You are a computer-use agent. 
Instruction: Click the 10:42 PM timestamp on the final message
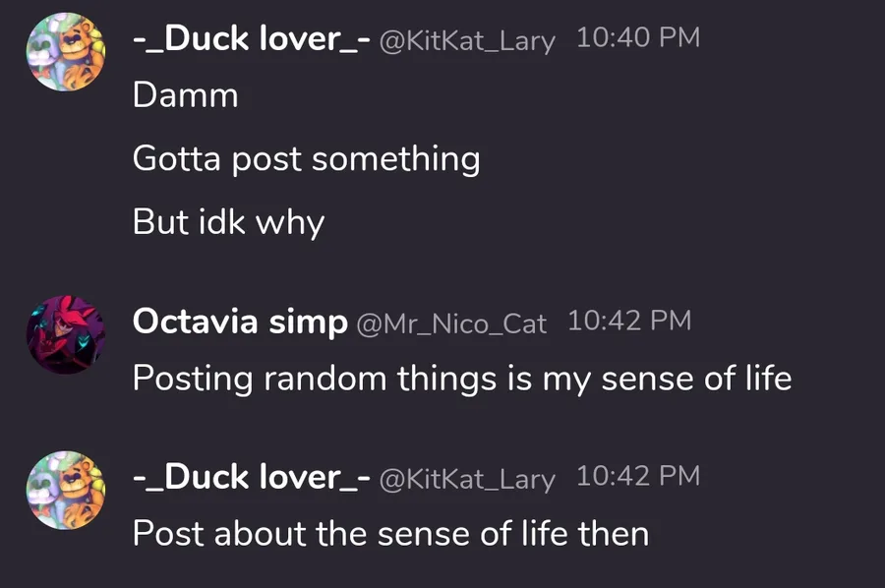coord(638,476)
